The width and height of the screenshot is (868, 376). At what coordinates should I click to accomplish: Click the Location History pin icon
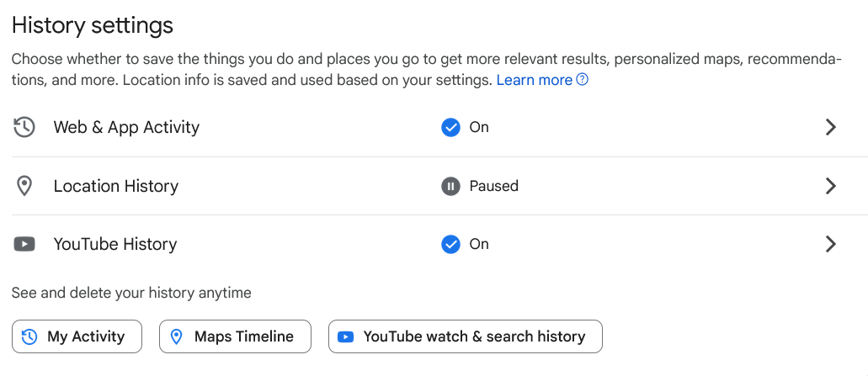(24, 186)
